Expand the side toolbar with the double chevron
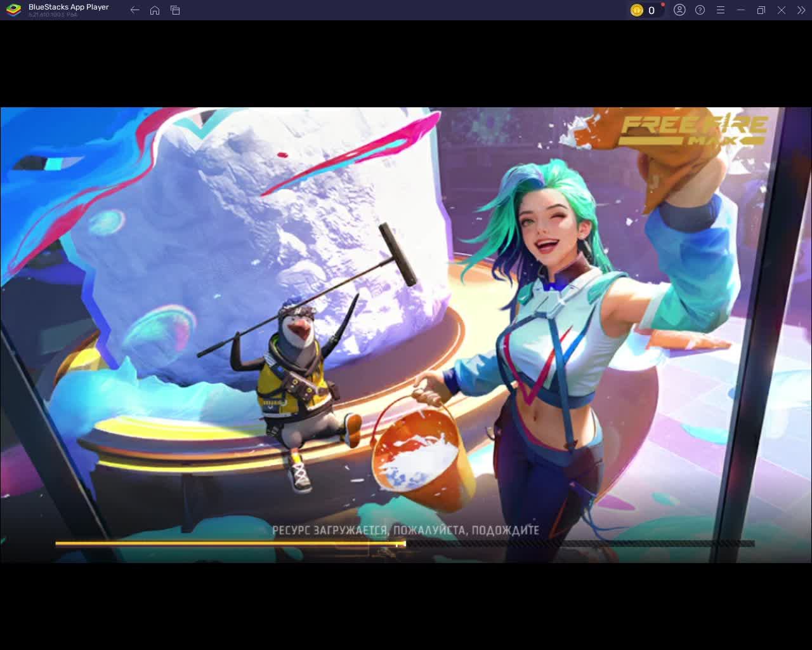Image resolution: width=812 pixels, height=650 pixels. pos(801,10)
